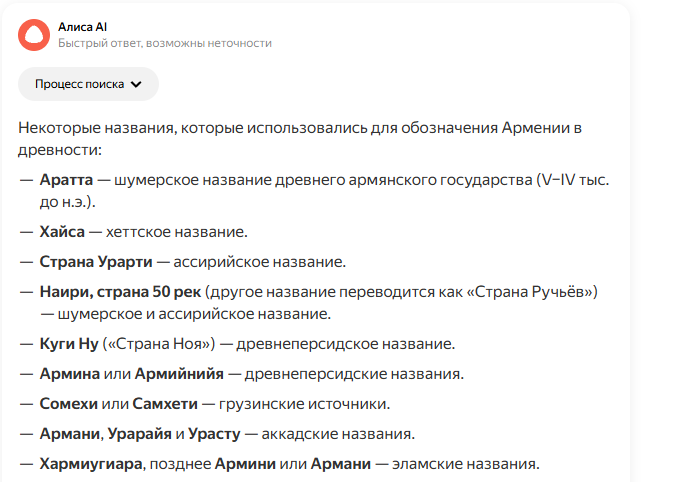Click the chevron arrow beside «Процесс поиска»
Image resolution: width=698 pixels, height=482 pixels.
click(x=137, y=84)
